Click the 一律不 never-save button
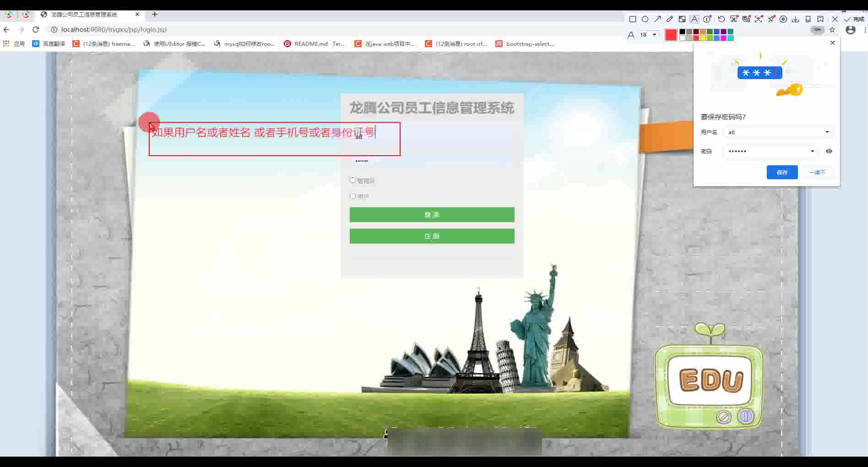868x467 pixels. 817,172
